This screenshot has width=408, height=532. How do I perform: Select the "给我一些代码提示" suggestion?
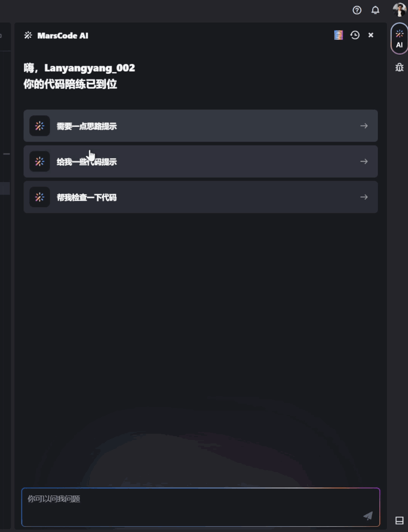(87, 162)
